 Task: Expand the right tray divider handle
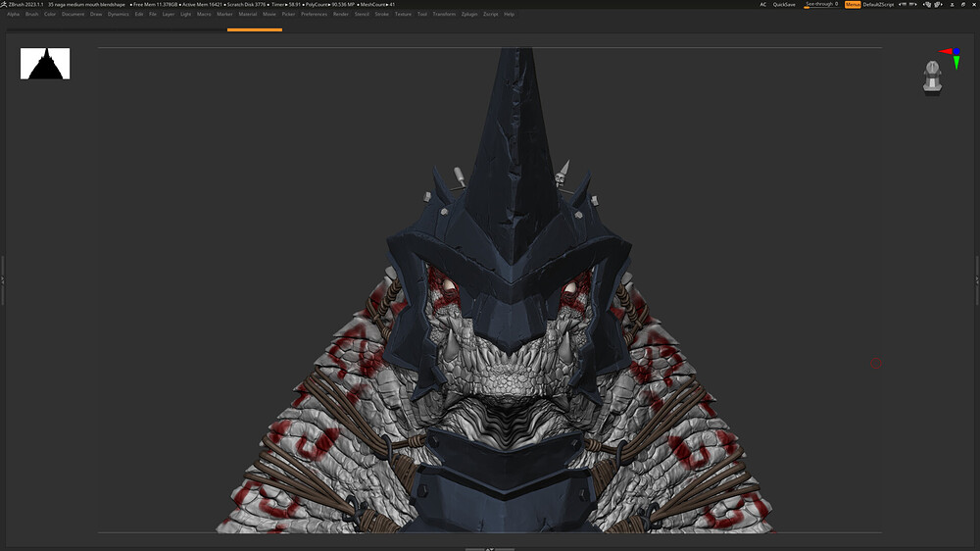coord(977,280)
